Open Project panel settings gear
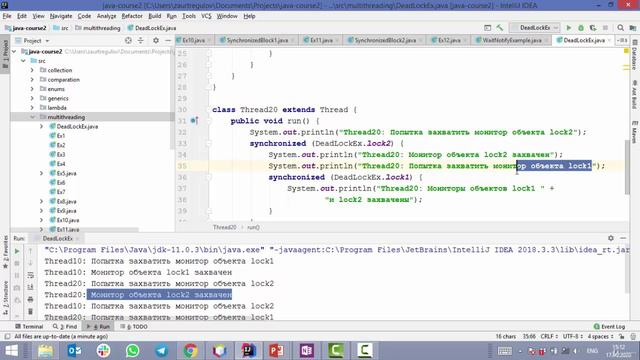 [156, 40]
